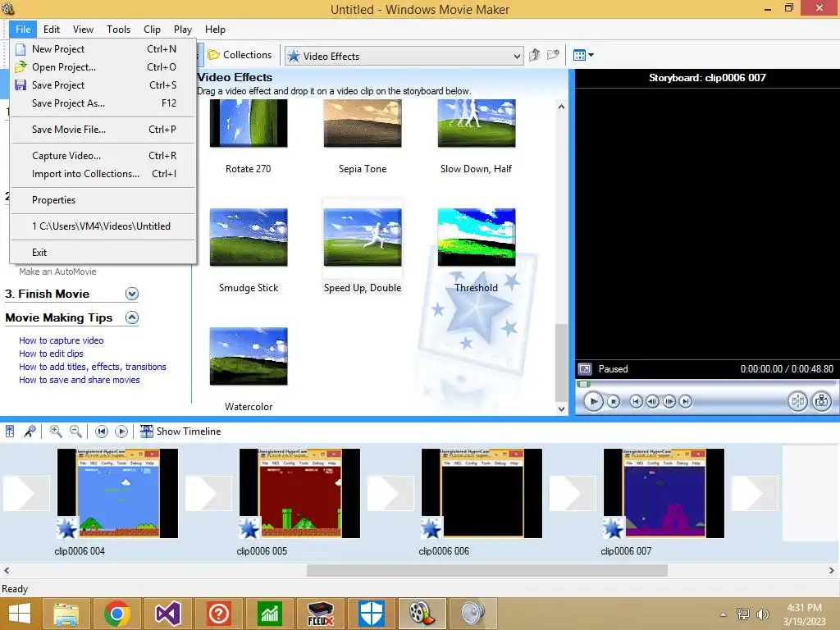Click the Forward button in preview controls
This screenshot has height=630, width=840.
pos(686,401)
